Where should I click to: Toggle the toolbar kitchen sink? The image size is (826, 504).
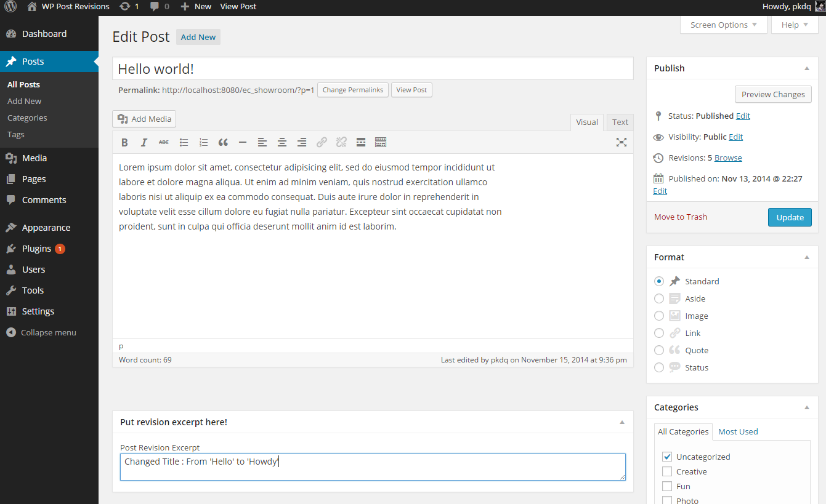click(381, 142)
